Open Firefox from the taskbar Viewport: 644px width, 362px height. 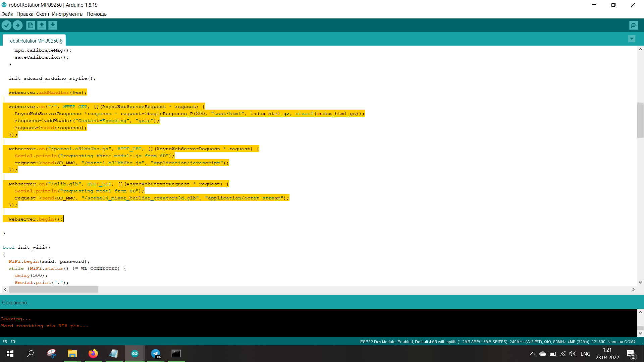click(x=93, y=354)
